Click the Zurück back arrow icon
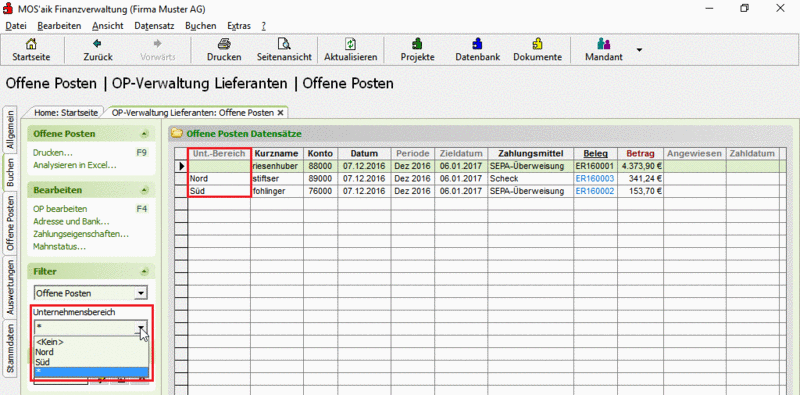The image size is (800, 395). pyautogui.click(x=97, y=44)
